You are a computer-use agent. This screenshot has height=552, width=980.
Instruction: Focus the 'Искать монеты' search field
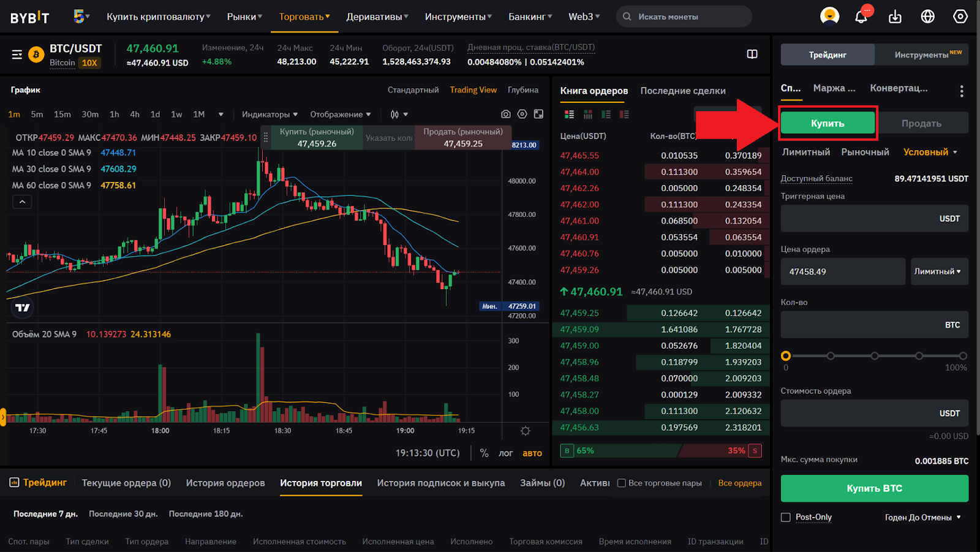[684, 17]
